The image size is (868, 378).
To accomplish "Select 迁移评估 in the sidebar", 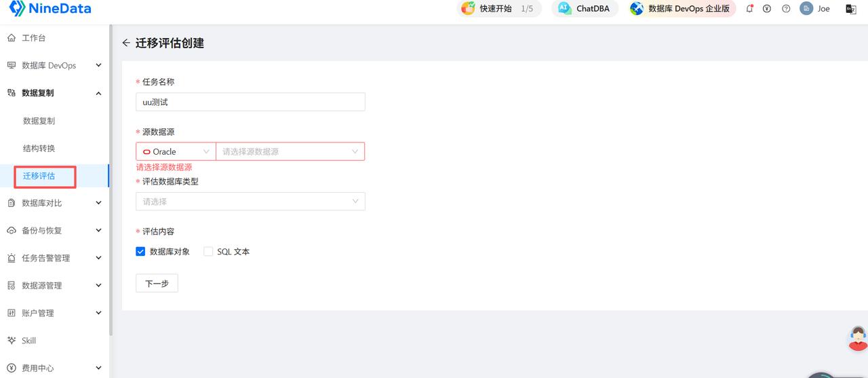I will point(39,176).
